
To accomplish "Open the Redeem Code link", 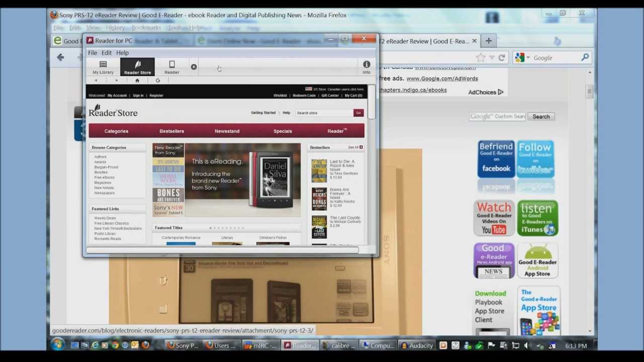I will pyautogui.click(x=304, y=96).
